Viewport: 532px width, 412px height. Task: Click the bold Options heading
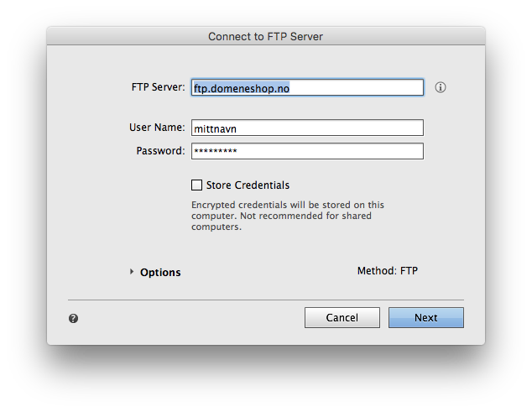pyautogui.click(x=160, y=272)
